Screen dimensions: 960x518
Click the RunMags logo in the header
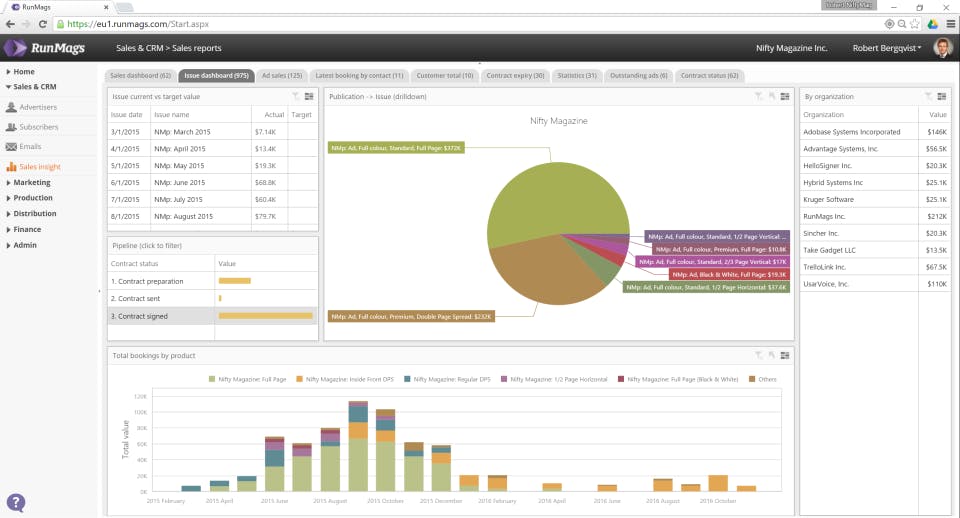pos(45,48)
